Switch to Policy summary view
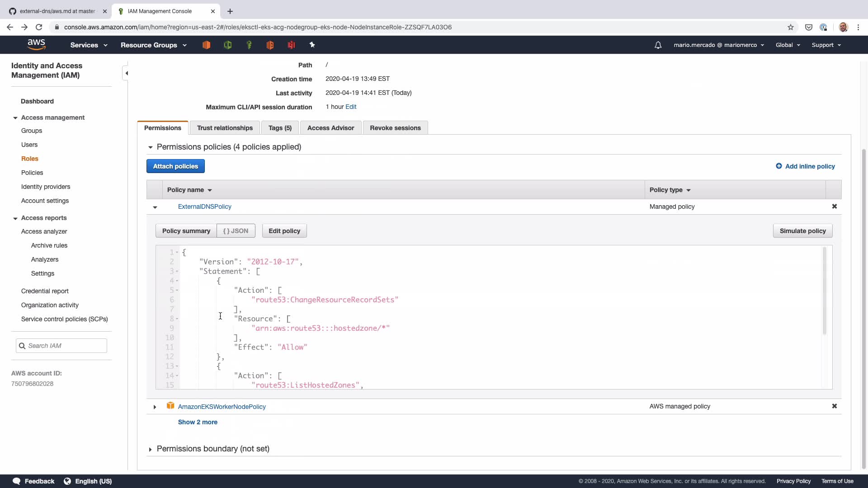Screen dimensions: 868x488 pyautogui.click(x=186, y=231)
